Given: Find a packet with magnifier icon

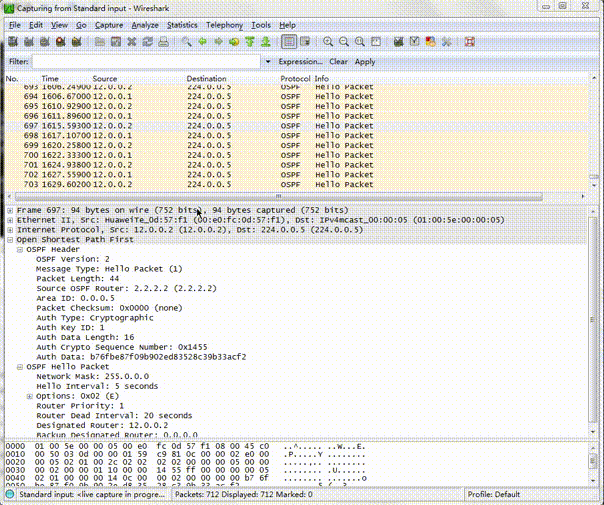Looking at the screenshot, I should coord(186,42).
